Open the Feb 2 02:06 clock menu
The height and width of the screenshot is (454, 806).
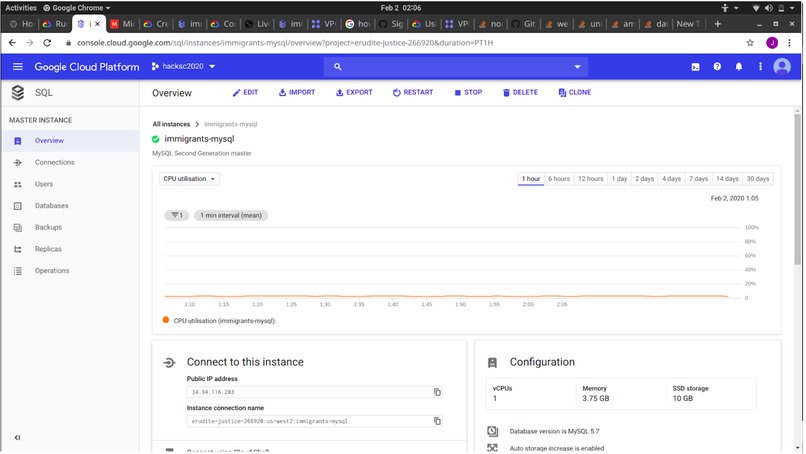[x=401, y=8]
